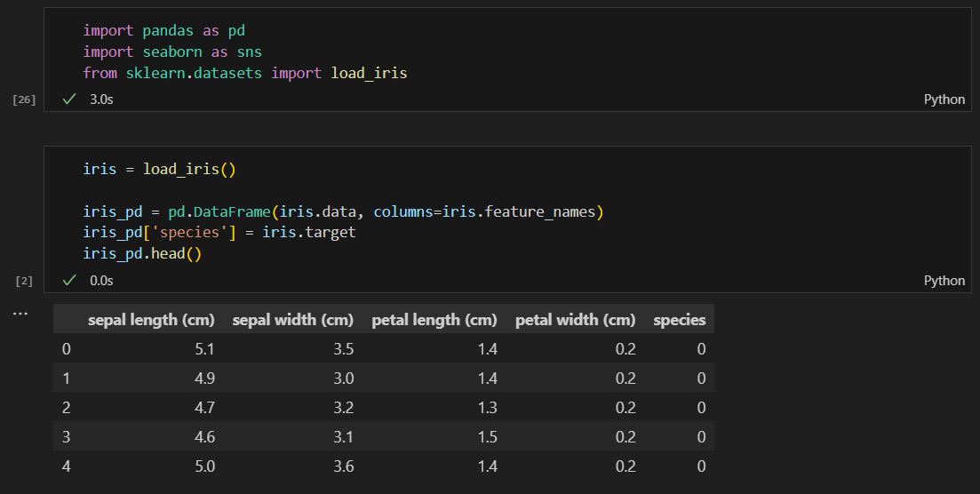The width and height of the screenshot is (980, 494).
Task: Click the 3.0s execution time
Action: pos(101,99)
